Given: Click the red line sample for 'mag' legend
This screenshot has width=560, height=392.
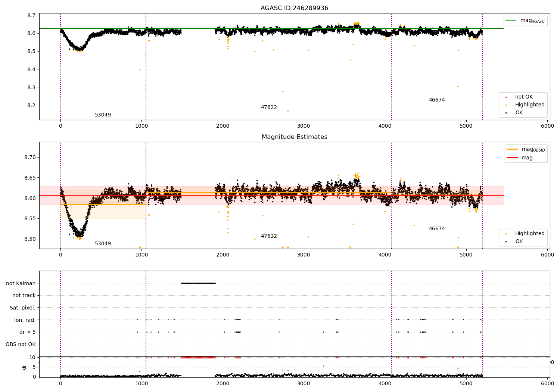Looking at the screenshot, I should tap(512, 158).
